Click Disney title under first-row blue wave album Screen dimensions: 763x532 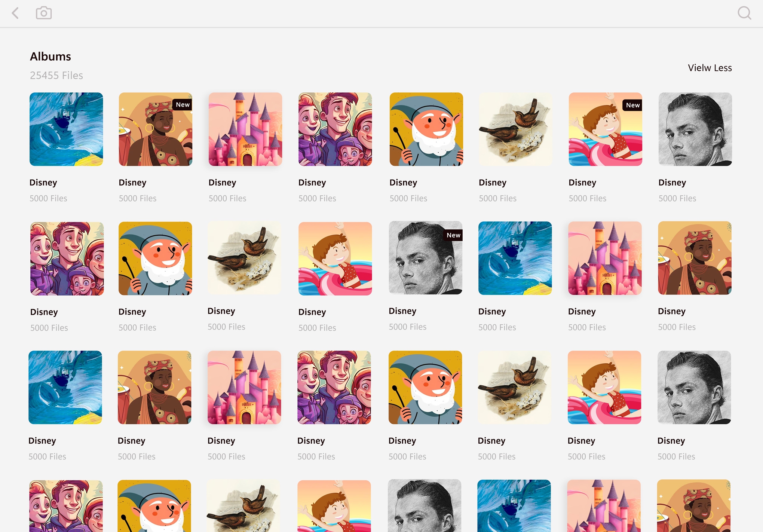(x=43, y=183)
